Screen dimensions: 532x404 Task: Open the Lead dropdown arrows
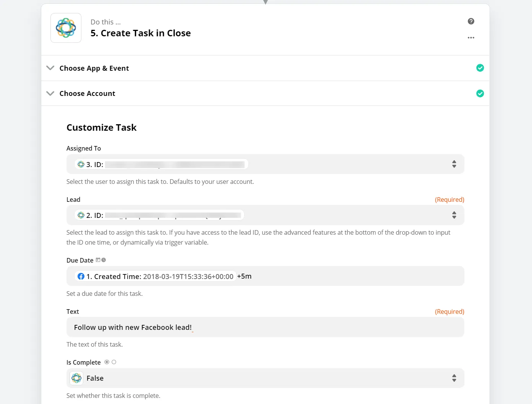click(x=454, y=215)
